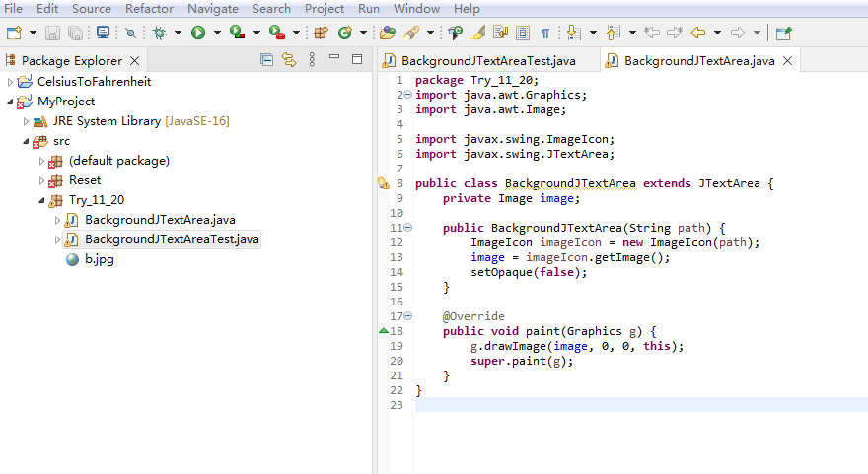Open the Previous Annotation dropdown arrow
The image size is (868, 474).
pos(632,33)
